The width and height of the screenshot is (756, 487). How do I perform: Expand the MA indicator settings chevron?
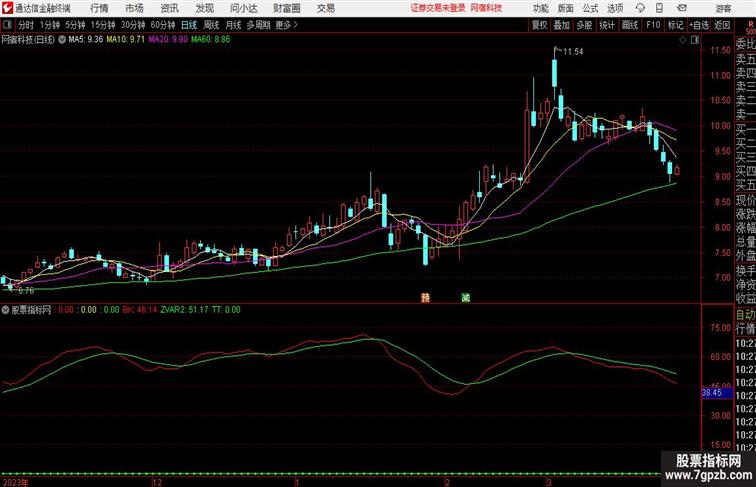pyautogui.click(x=62, y=40)
